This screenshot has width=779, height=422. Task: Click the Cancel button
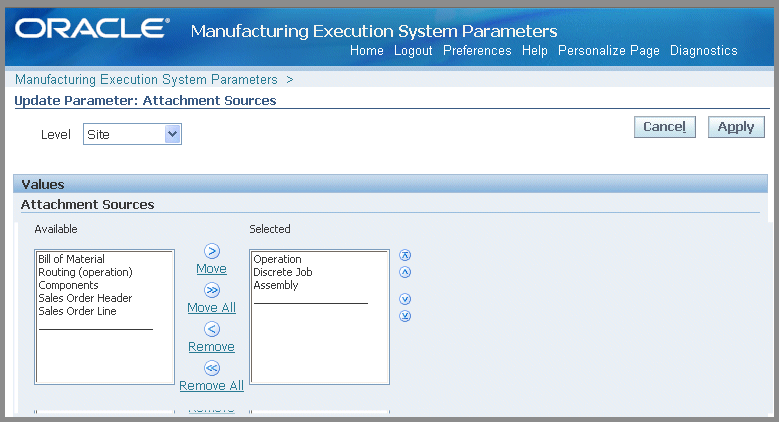click(x=665, y=127)
